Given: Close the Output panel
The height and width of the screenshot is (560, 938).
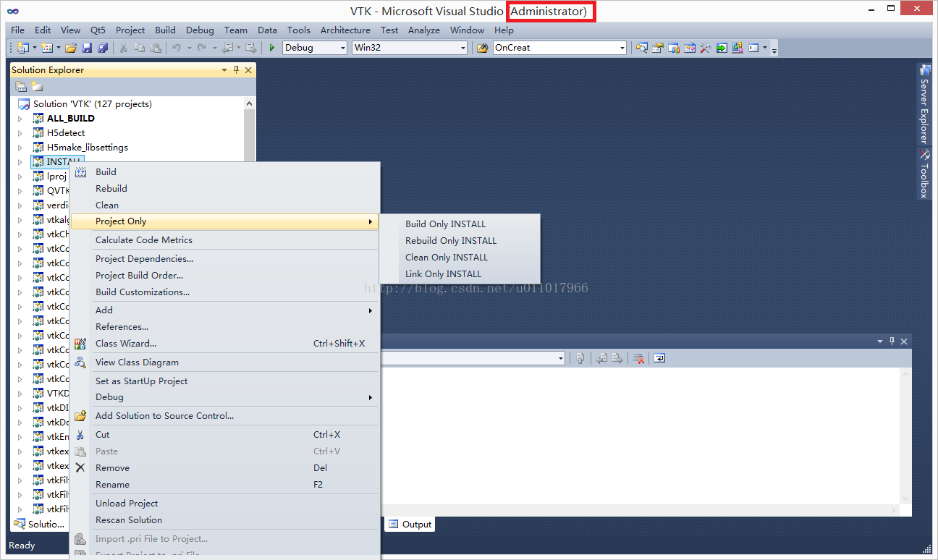Looking at the screenshot, I should pos(904,341).
